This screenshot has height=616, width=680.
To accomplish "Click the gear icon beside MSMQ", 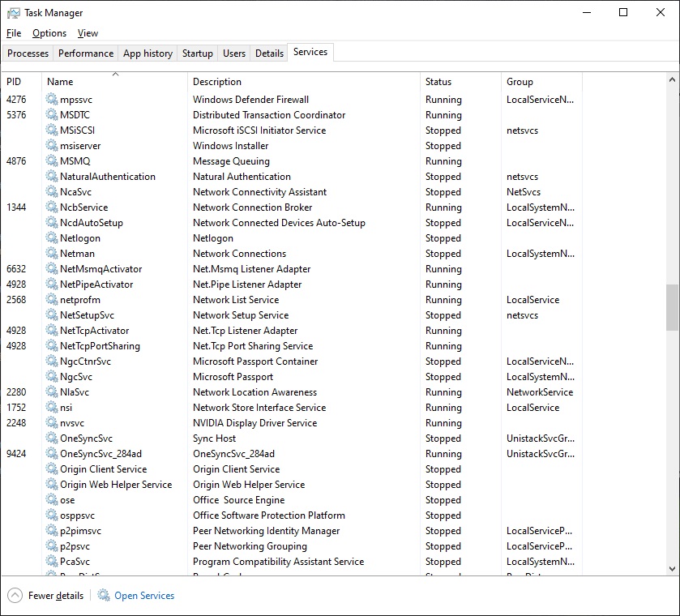I will coord(52,160).
